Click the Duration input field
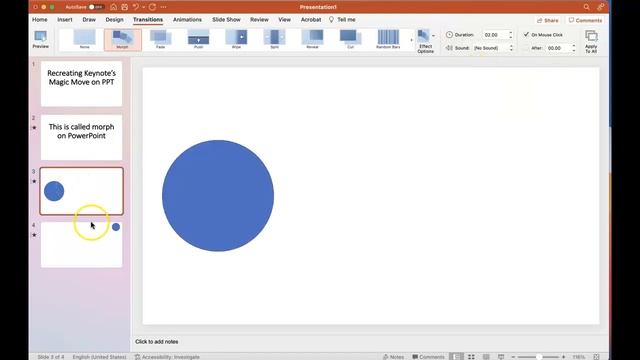 [495, 35]
